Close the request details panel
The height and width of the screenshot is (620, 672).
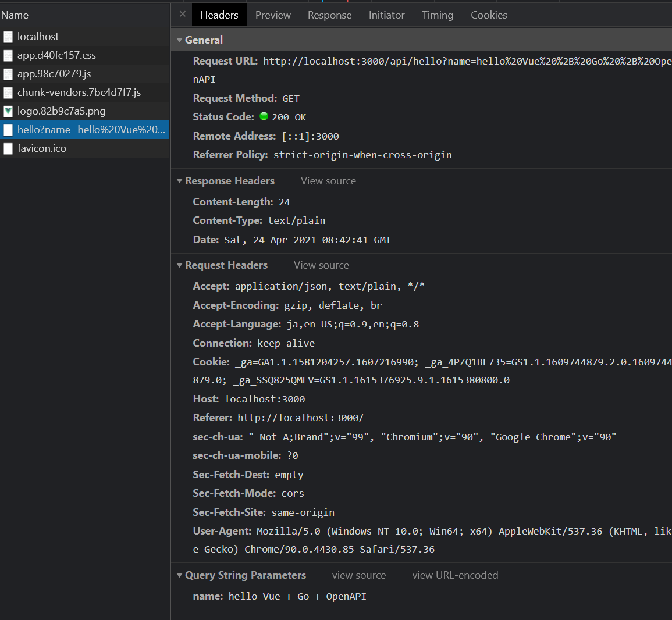pyautogui.click(x=183, y=14)
